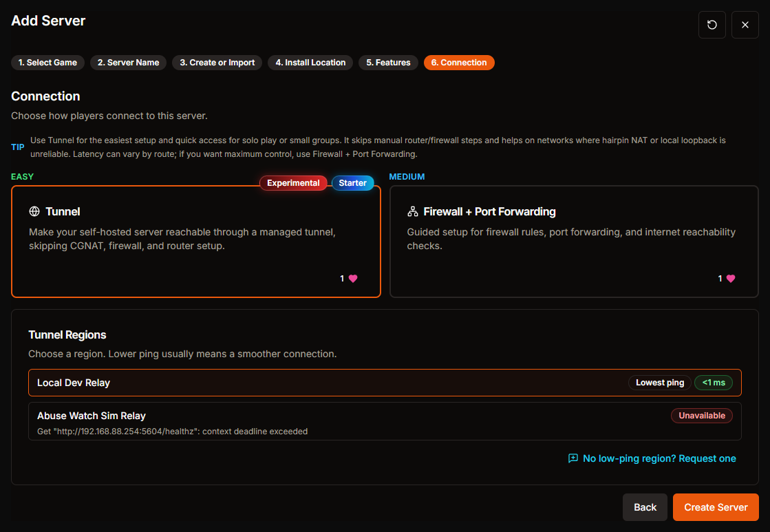Open the No low-ping region Request one link
Image resolution: width=770 pixels, height=532 pixels.
(659, 458)
